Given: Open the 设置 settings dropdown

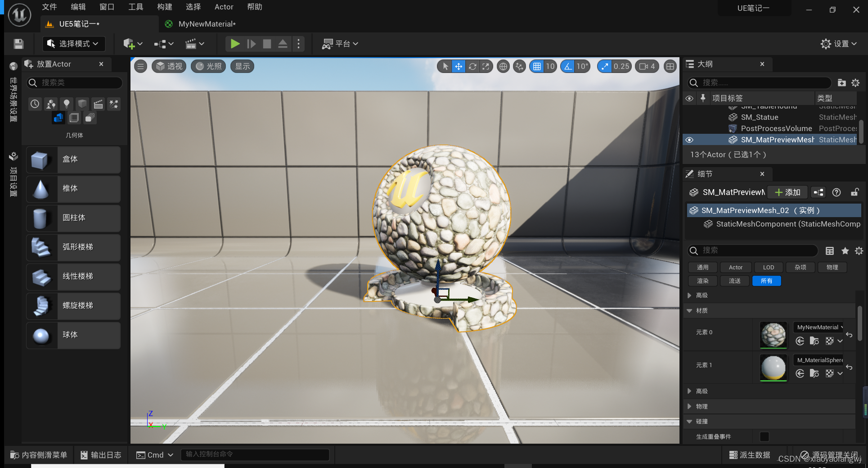Looking at the screenshot, I should [x=838, y=44].
